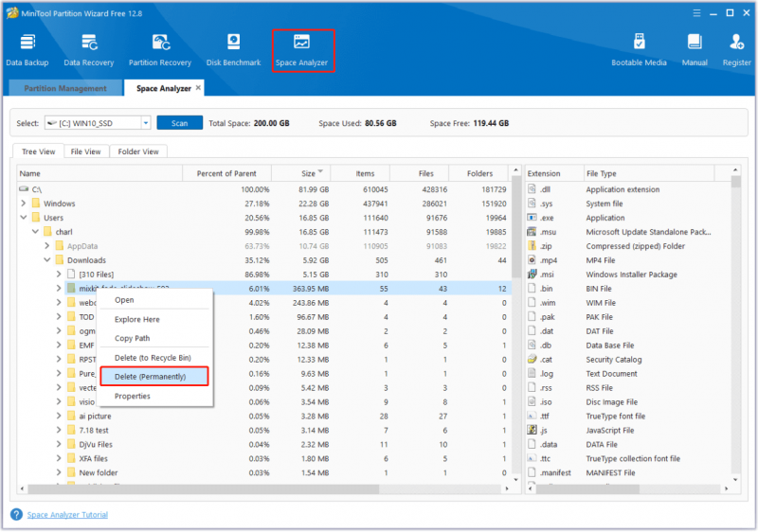Sort by the Extension column header
Viewport: 758px width, 532px height.
pyautogui.click(x=554, y=173)
